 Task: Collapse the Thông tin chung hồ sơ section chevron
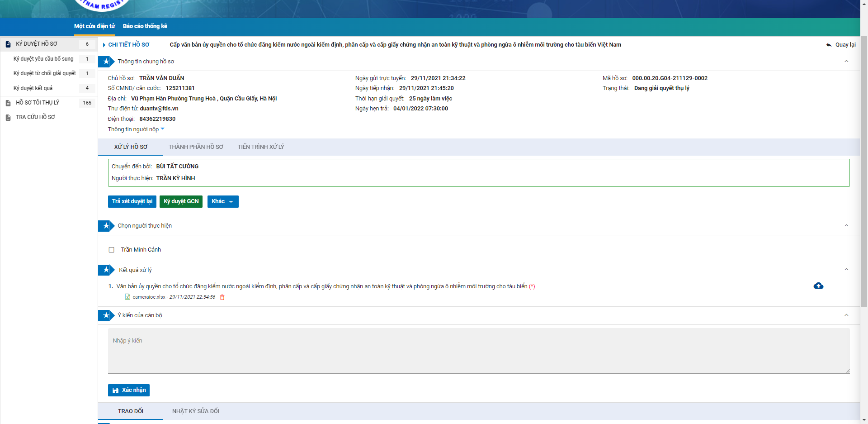click(846, 61)
